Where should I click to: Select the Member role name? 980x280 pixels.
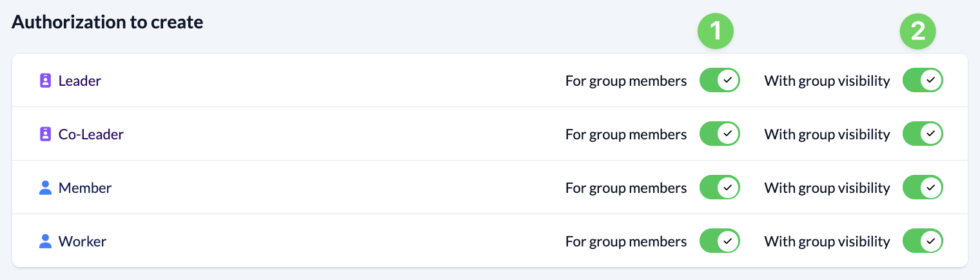[84, 188]
